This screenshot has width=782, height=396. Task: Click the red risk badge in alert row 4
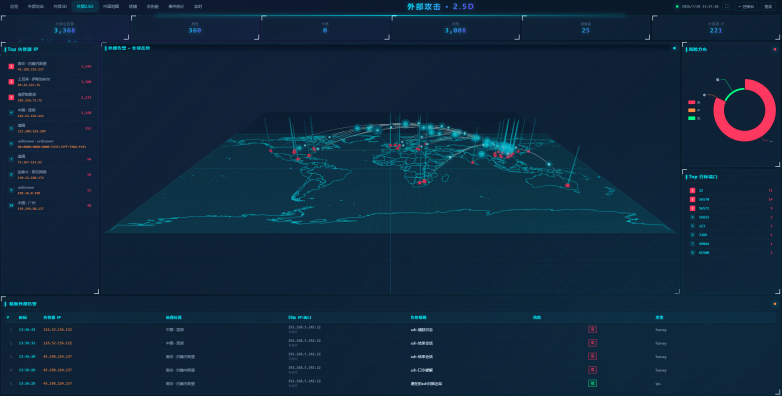[x=592, y=370]
